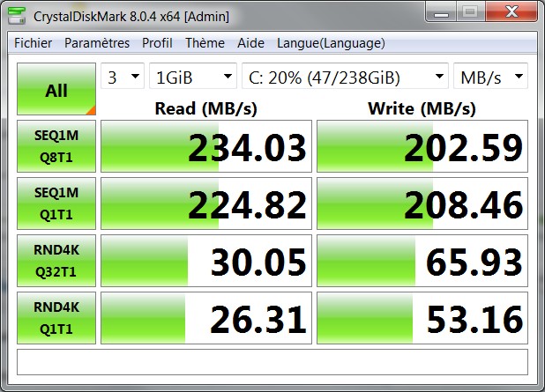
Task: Start the SEQ1M Q1T1 test
Action: point(56,203)
